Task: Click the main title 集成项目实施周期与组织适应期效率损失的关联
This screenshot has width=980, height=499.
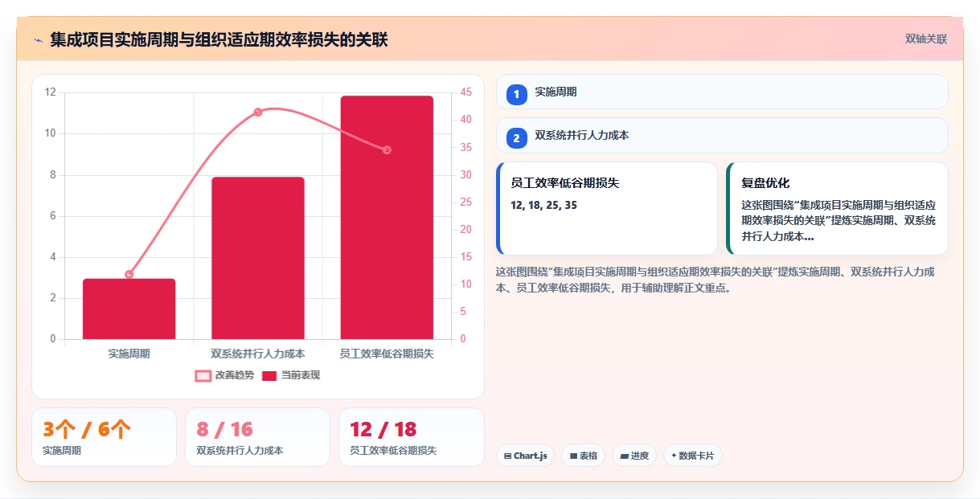Action: click(219, 39)
